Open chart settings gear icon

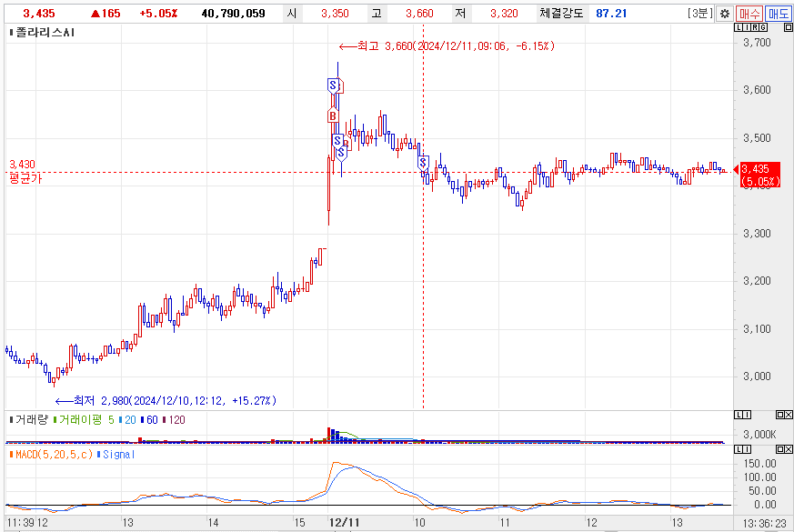point(725,14)
